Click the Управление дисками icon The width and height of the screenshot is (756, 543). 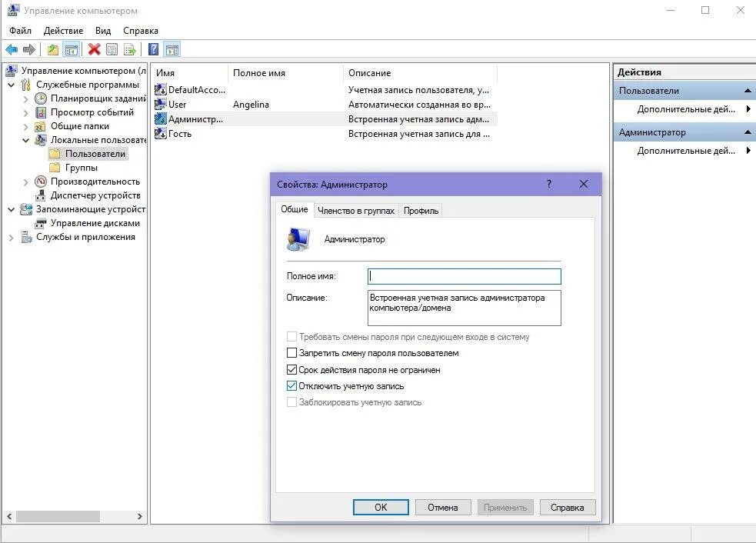41,223
